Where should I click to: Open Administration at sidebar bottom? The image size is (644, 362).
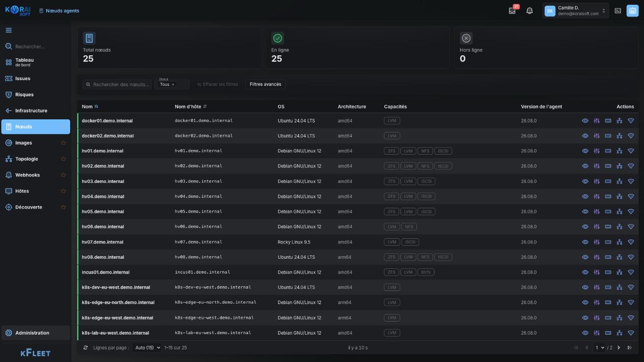36,333
